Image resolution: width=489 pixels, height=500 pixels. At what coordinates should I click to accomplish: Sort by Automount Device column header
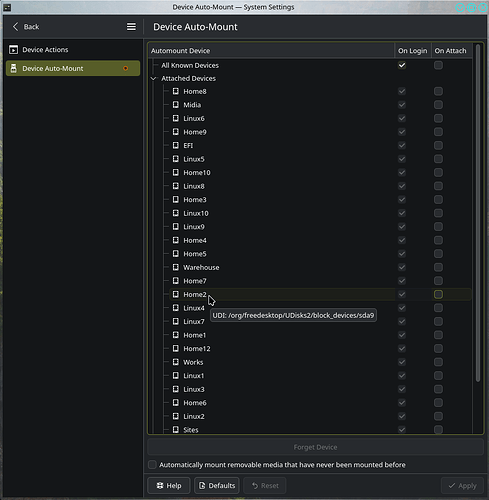pyautogui.click(x=271, y=51)
